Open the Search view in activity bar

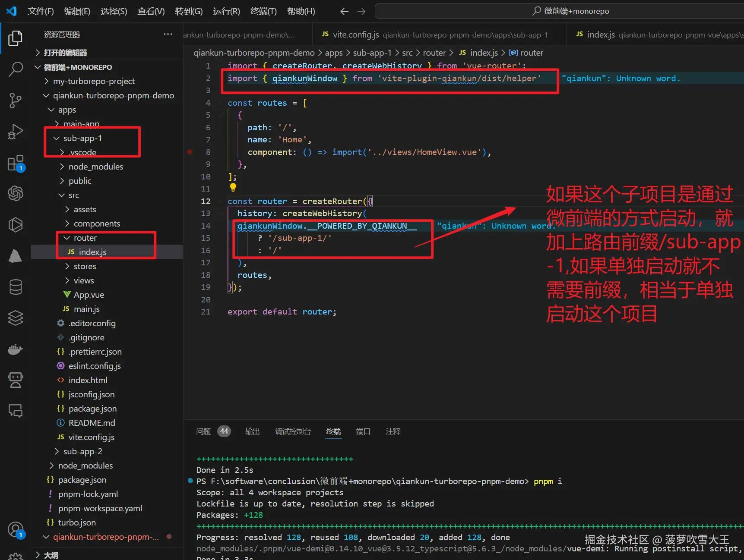[16, 69]
